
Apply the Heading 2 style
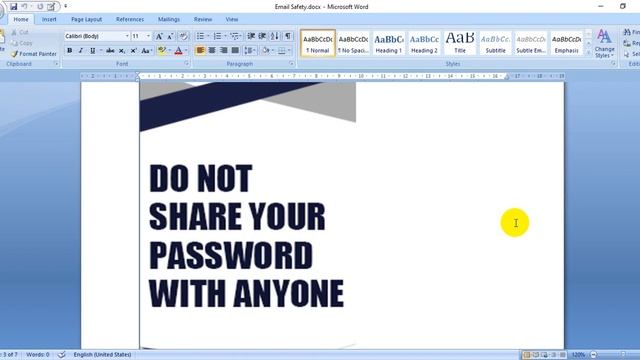pyautogui.click(x=424, y=43)
